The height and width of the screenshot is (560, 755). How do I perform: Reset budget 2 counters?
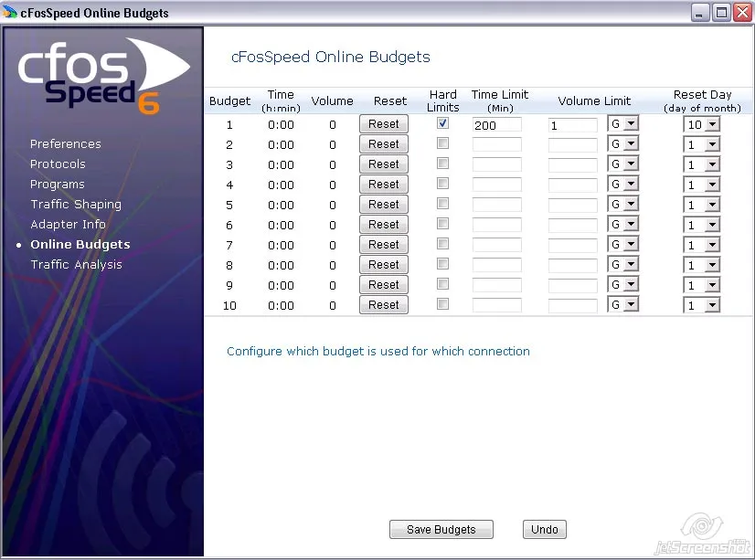384,143
